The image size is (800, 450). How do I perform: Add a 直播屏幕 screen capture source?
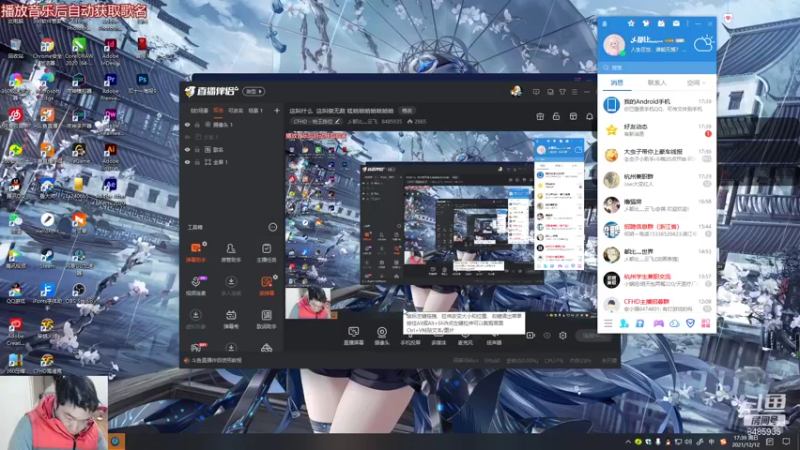[x=353, y=336]
